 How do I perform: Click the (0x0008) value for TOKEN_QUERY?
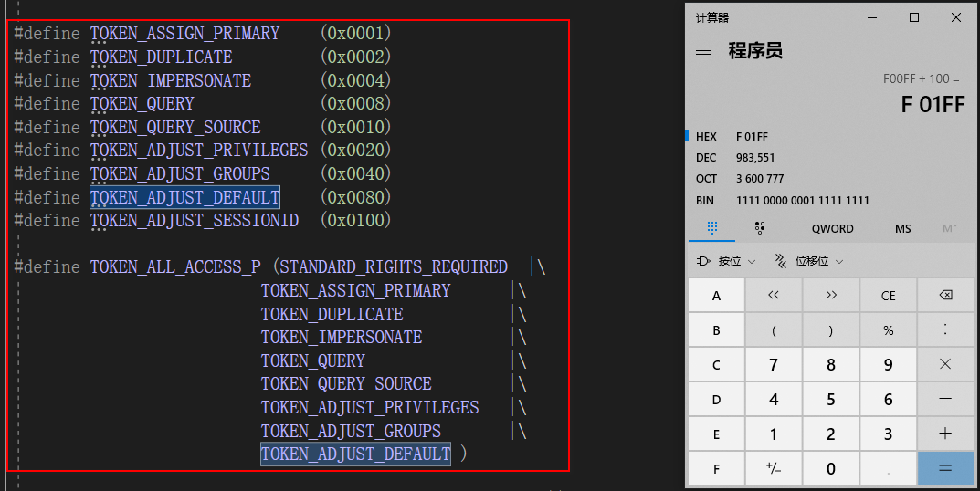[x=355, y=104]
